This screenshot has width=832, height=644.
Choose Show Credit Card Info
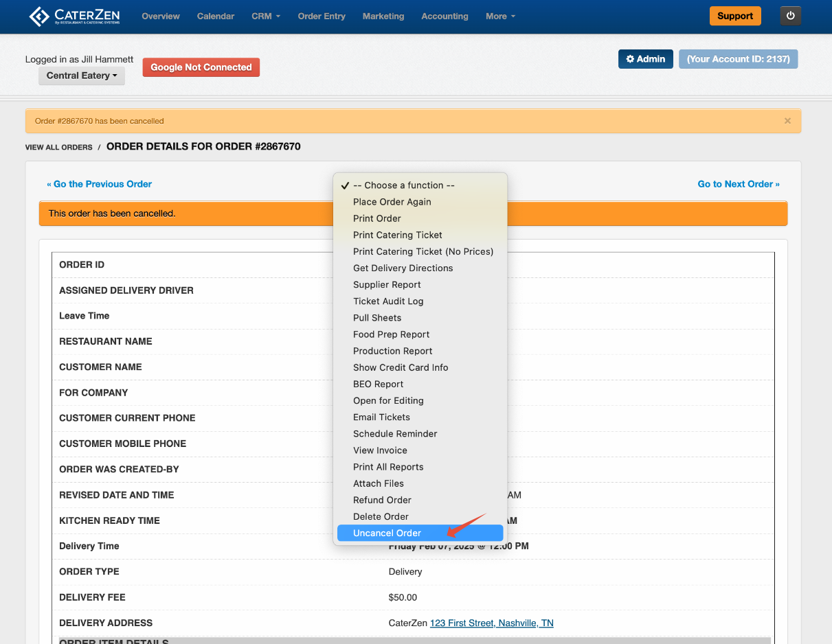(x=420, y=367)
